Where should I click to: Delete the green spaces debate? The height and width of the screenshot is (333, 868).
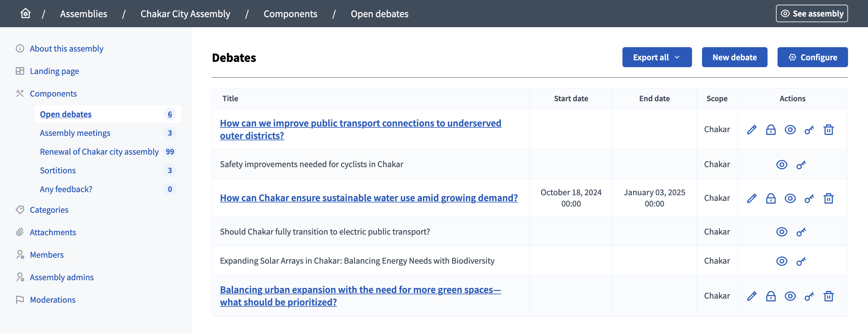828,296
